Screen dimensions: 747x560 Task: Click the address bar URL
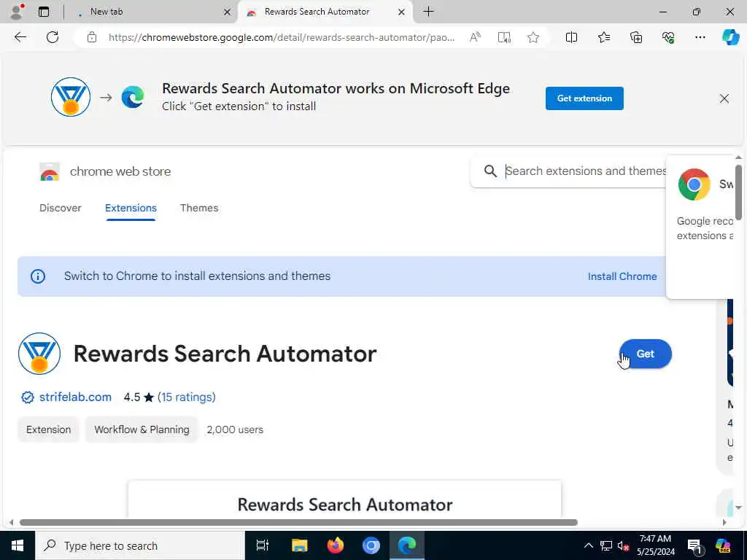281,37
